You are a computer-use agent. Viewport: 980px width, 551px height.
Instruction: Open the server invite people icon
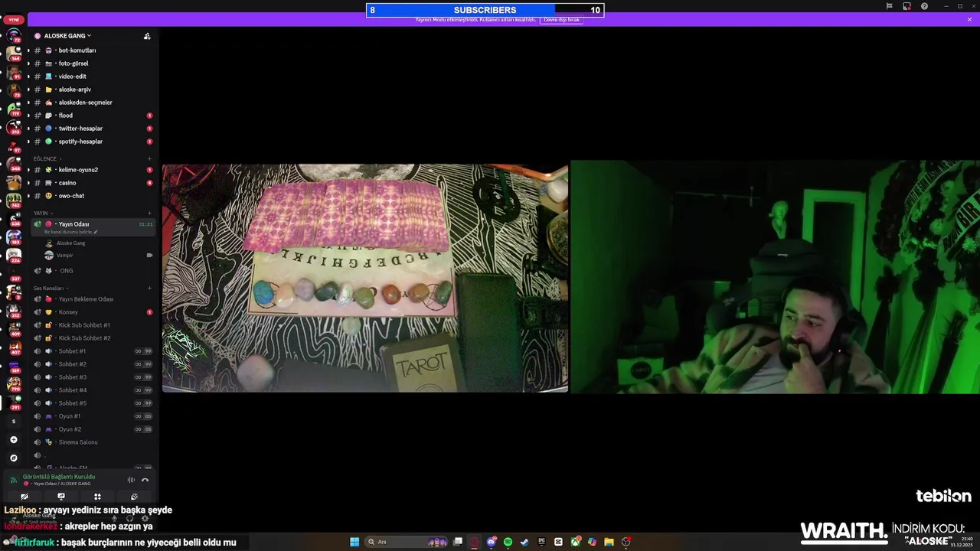147,36
